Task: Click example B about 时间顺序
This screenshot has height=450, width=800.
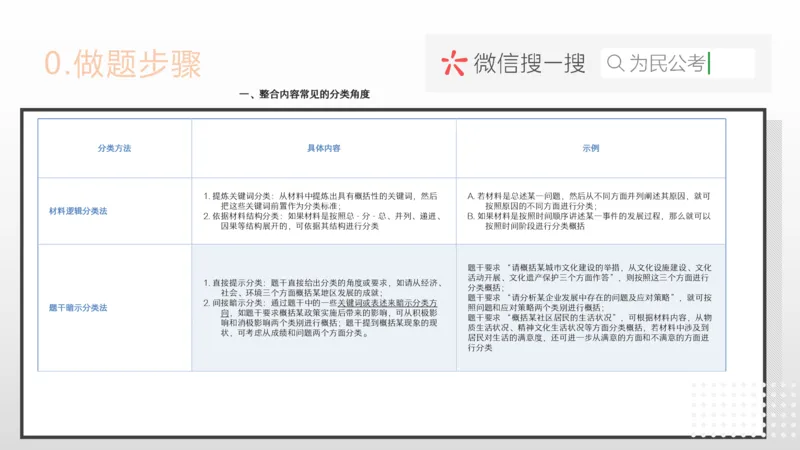Action: (589, 221)
